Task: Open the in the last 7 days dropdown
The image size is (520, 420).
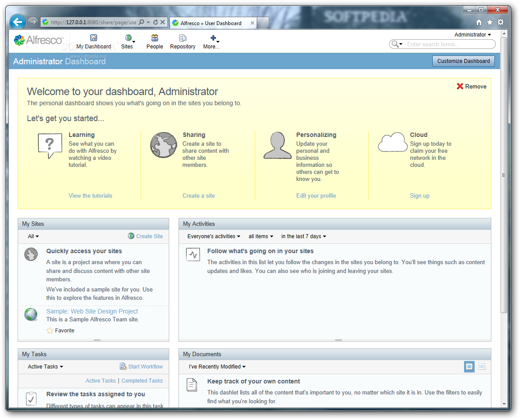Action: point(304,236)
